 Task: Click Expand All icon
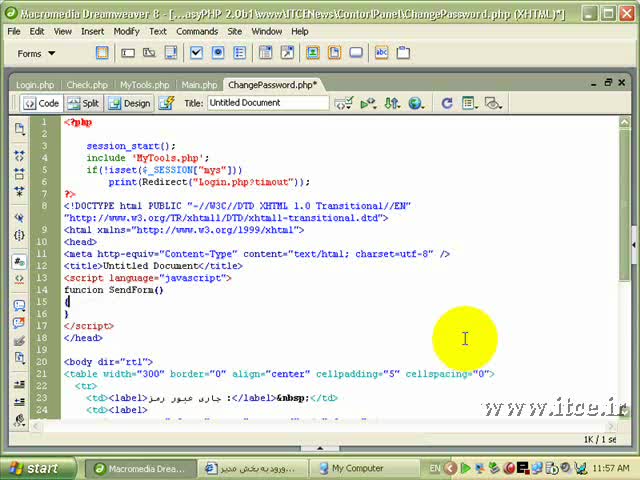pyautogui.click(x=19, y=191)
